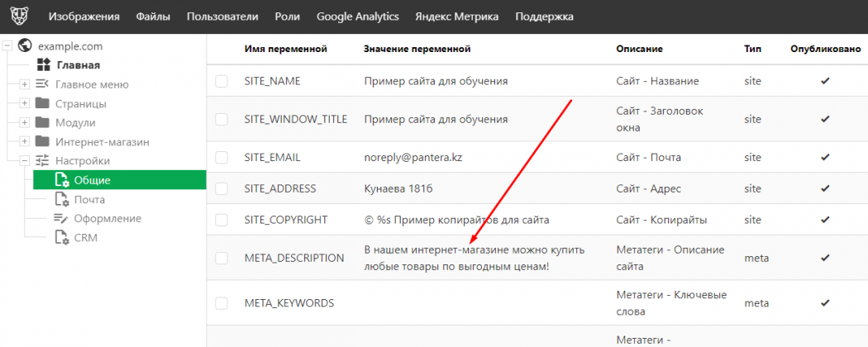Open the Почта settings page

coord(90,199)
